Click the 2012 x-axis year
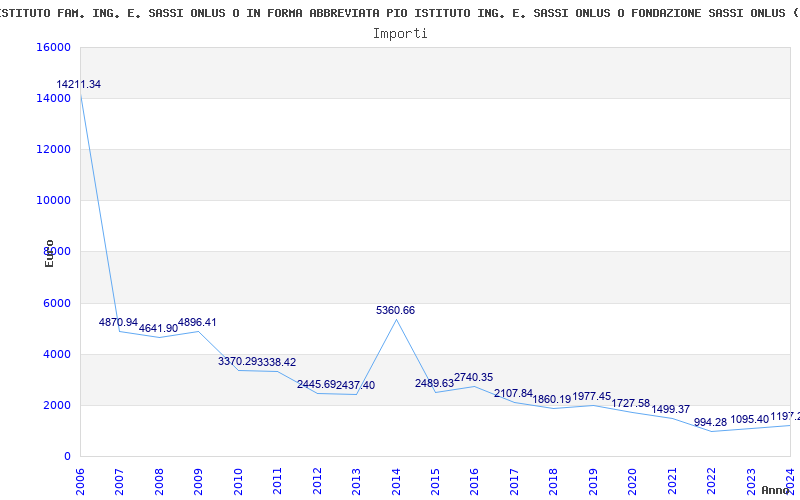The image size is (800, 500). tap(317, 482)
